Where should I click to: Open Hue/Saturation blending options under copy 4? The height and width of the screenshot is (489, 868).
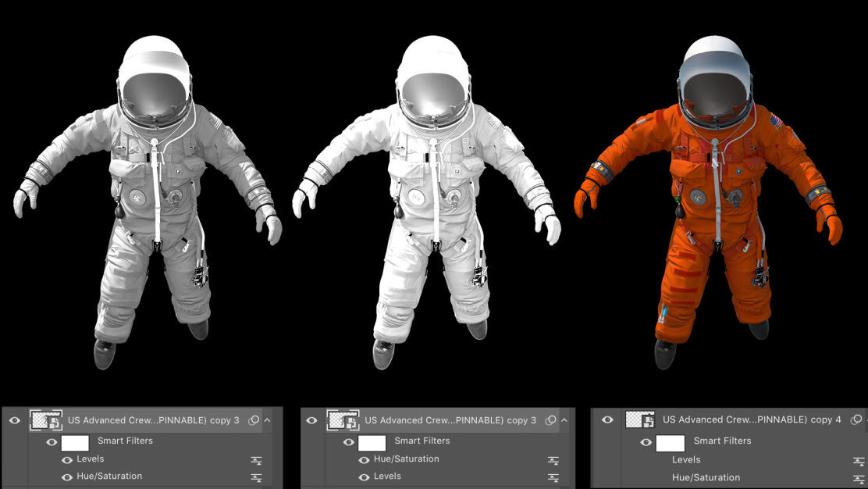click(859, 478)
